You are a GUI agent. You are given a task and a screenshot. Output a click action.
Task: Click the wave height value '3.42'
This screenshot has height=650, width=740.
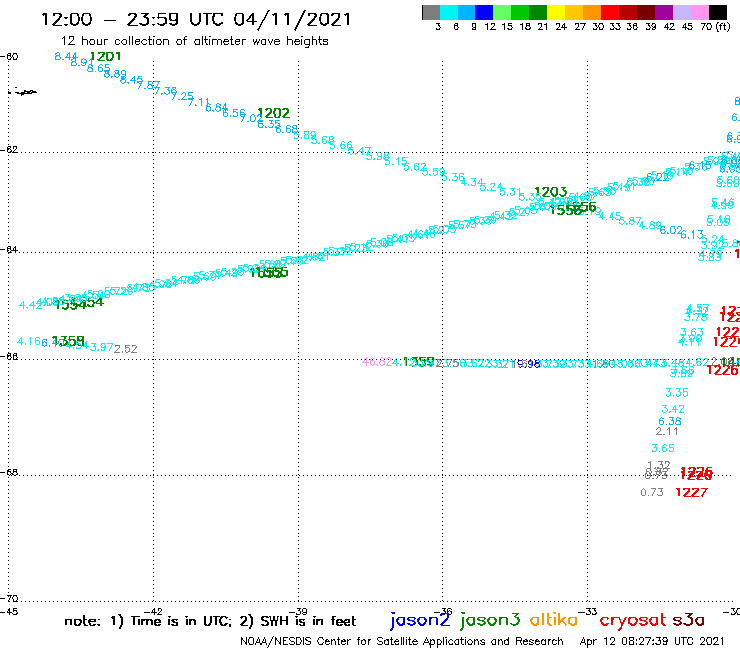[673, 409]
